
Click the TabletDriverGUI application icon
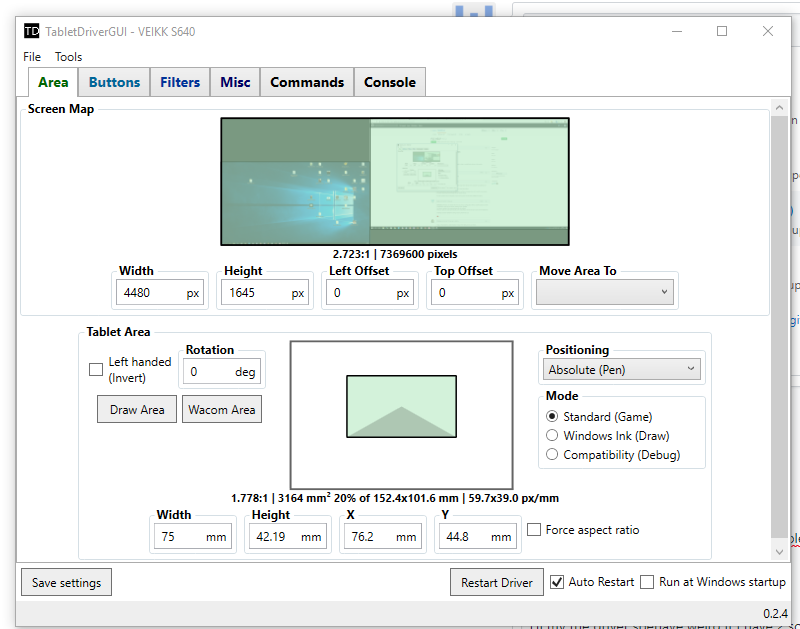[31, 31]
